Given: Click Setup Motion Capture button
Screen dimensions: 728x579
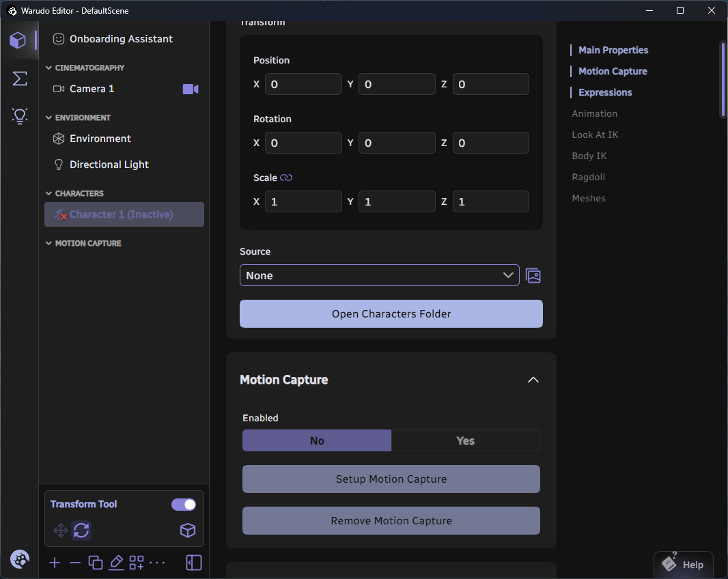Looking at the screenshot, I should click(391, 479).
